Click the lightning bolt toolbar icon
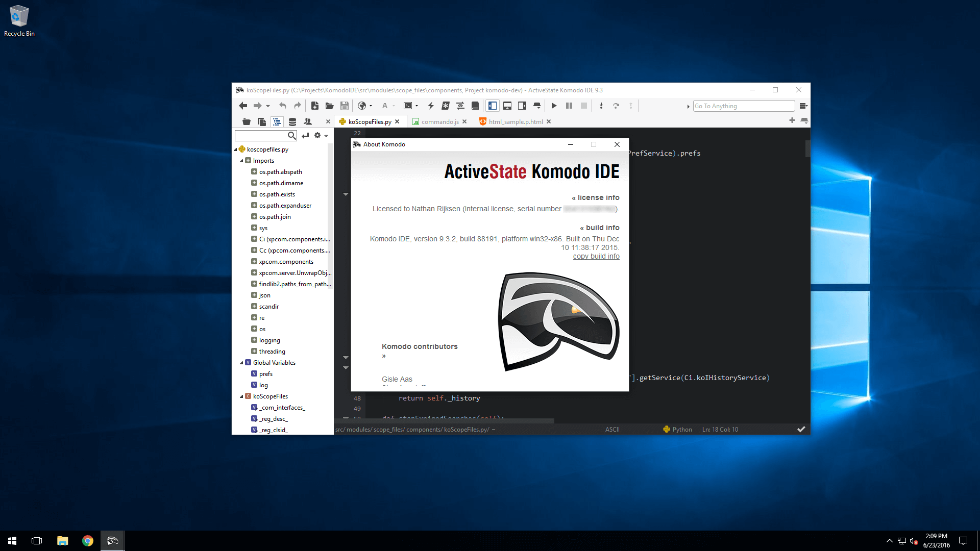980x551 pixels. [431, 106]
